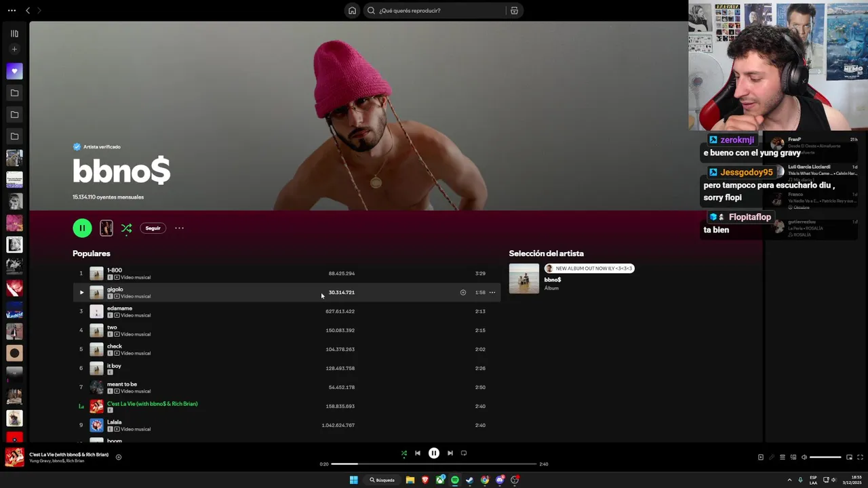The image size is (868, 488).
Task: Toggle lyrics microphone icon
Action: (x=771, y=457)
